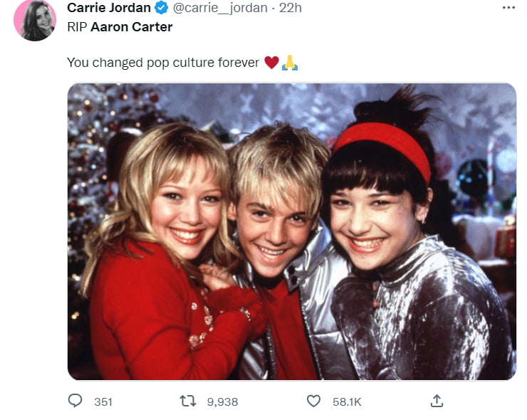The height and width of the screenshot is (420, 527).
Task: Click the blue verified checkmark badge
Action: tap(162, 7)
